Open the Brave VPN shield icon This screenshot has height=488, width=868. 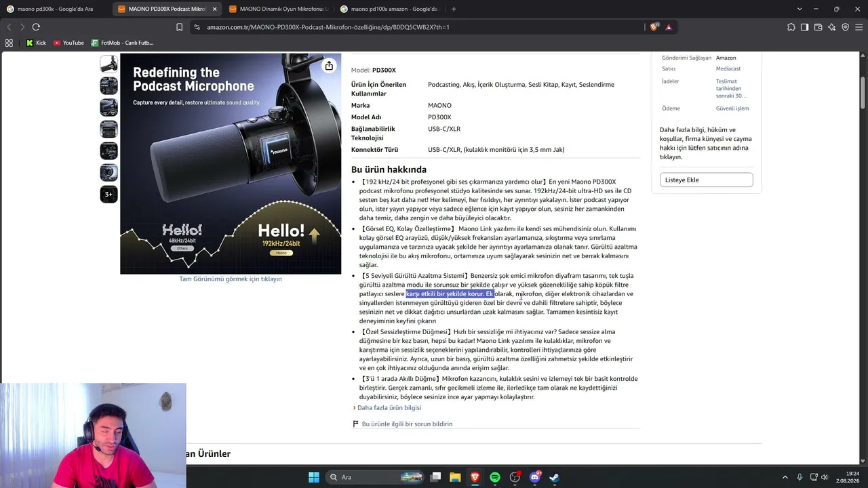[x=845, y=27]
